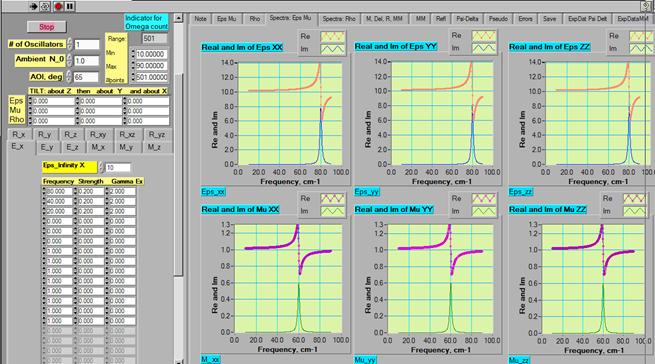Click the Range Min stepper arrows
Screen dimensions: 655x364
coord(133,54)
